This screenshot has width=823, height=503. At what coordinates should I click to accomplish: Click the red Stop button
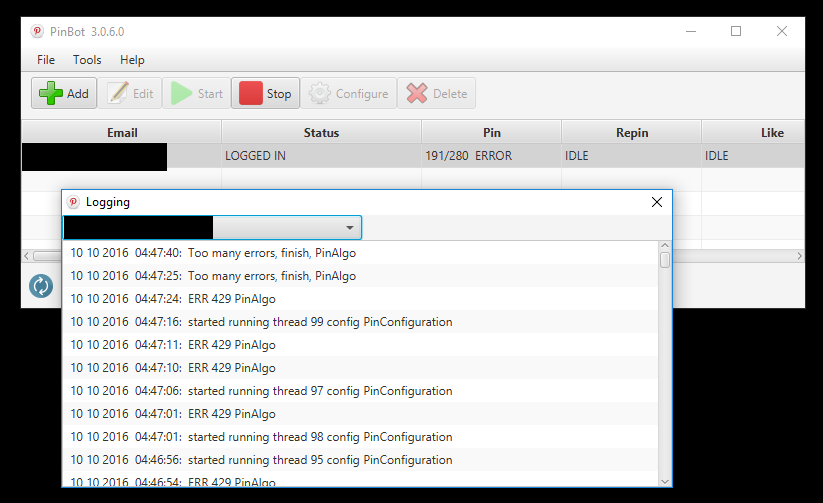coord(266,93)
